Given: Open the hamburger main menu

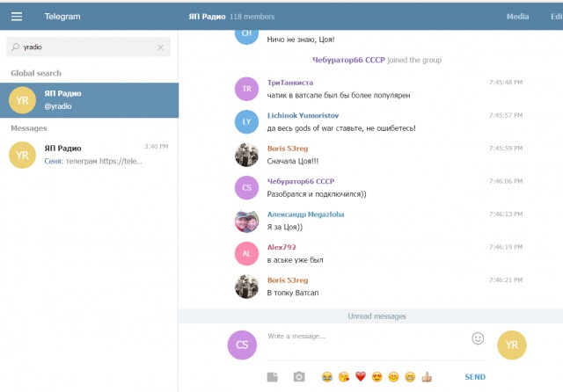Looking at the screenshot, I should click(x=17, y=17).
